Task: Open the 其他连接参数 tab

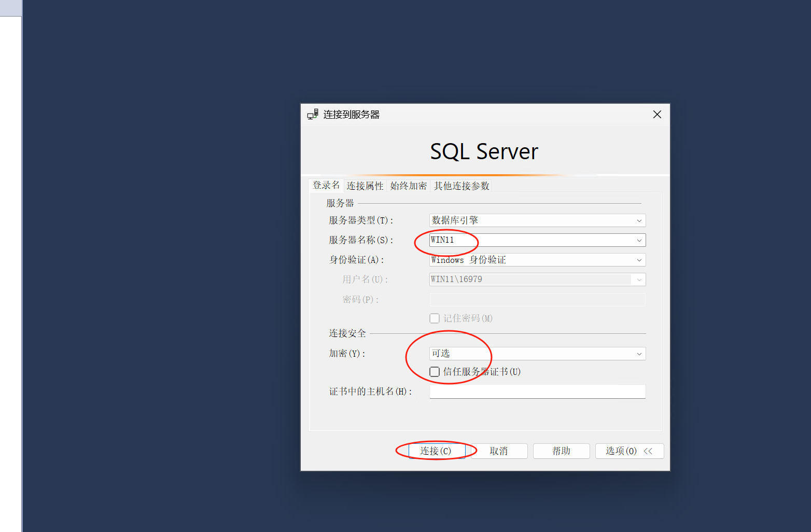Action: click(460, 186)
